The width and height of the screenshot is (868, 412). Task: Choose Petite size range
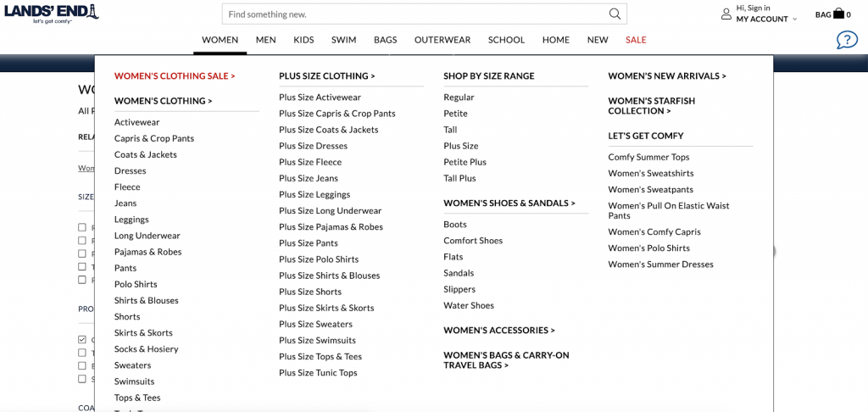(455, 114)
